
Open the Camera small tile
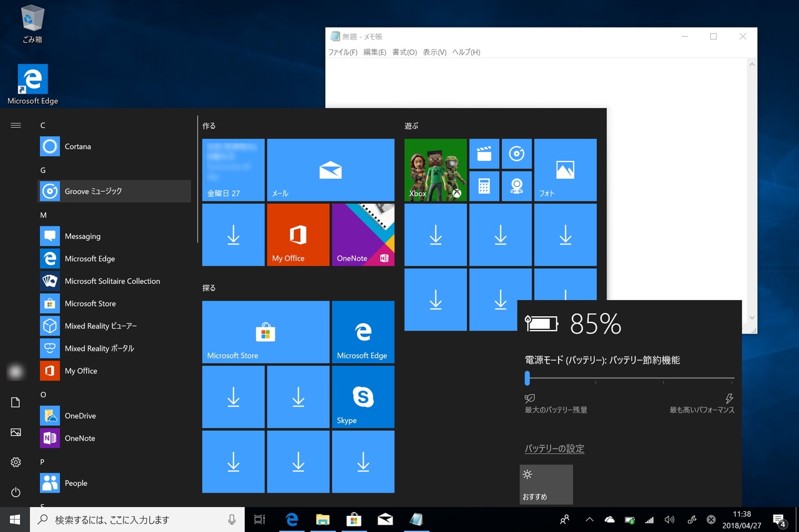pos(517,186)
